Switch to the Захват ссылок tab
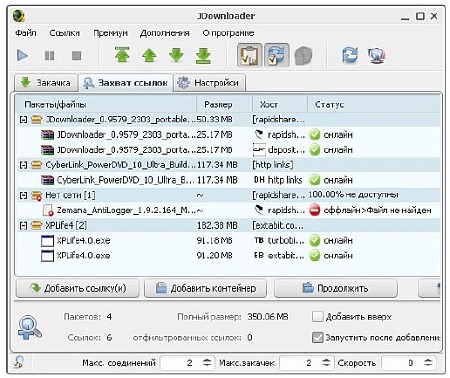The width and height of the screenshot is (450, 378). click(x=126, y=83)
